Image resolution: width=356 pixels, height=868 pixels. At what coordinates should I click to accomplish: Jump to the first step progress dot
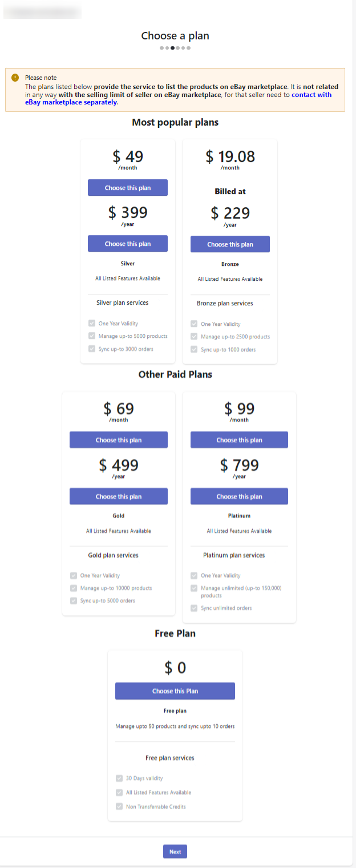pyautogui.click(x=161, y=48)
